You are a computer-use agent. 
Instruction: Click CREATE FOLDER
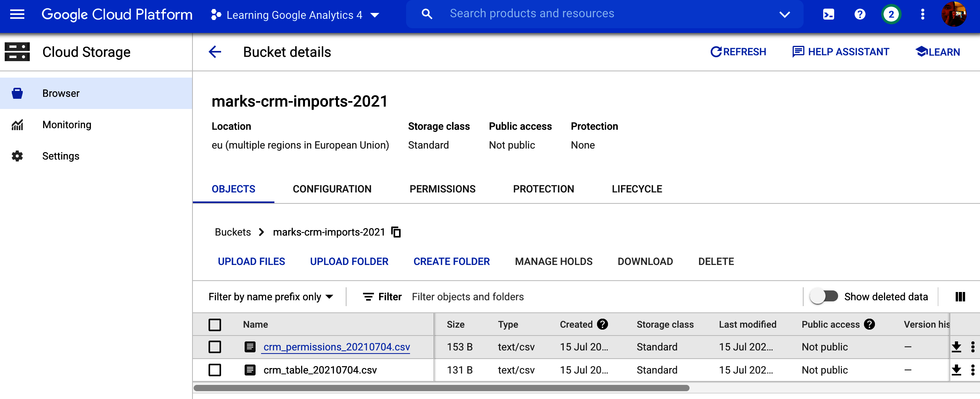pyautogui.click(x=452, y=261)
